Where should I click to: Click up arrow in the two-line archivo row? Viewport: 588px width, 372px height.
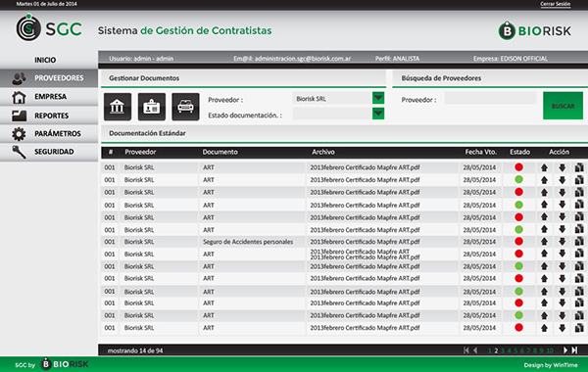tap(544, 254)
